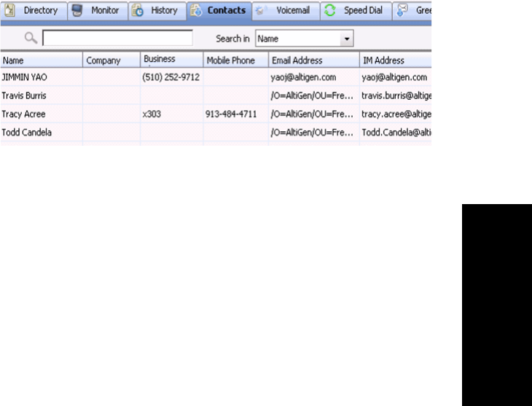Click the History tab clock icon
Viewport: 532px width, 406px height.
(138, 10)
